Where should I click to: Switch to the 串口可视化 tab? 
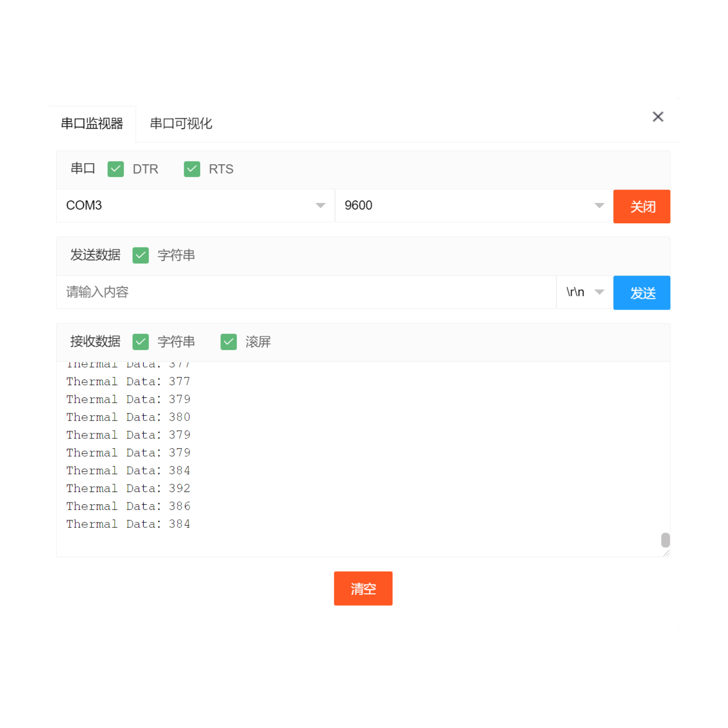tap(181, 124)
